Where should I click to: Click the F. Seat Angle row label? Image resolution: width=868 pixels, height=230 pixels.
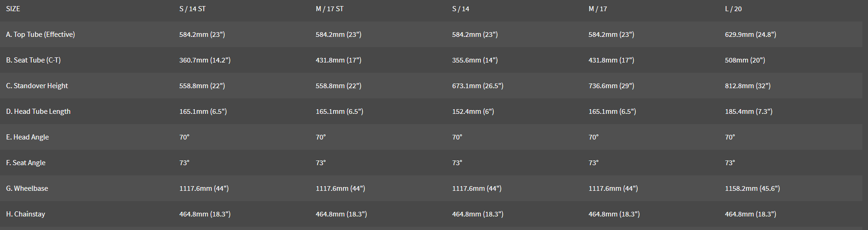tap(26, 163)
